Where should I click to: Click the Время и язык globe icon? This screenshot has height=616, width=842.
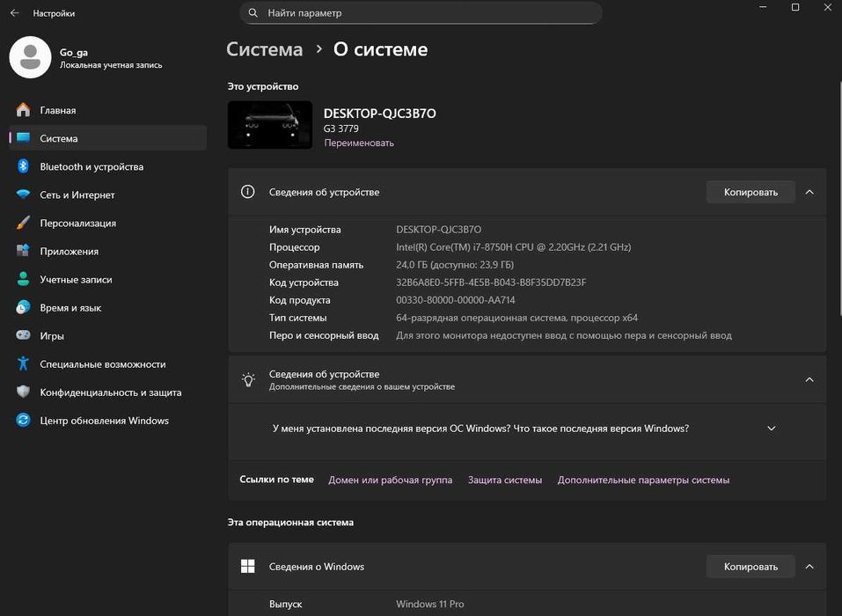(x=23, y=307)
